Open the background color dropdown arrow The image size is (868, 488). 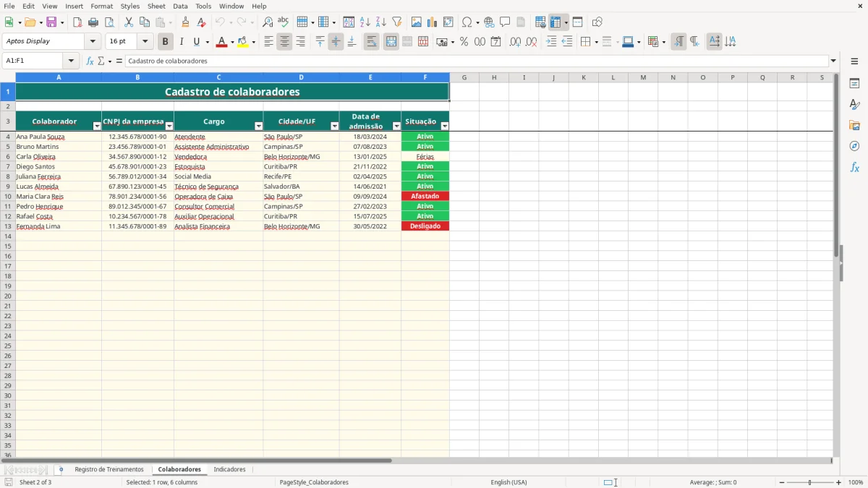[254, 42]
